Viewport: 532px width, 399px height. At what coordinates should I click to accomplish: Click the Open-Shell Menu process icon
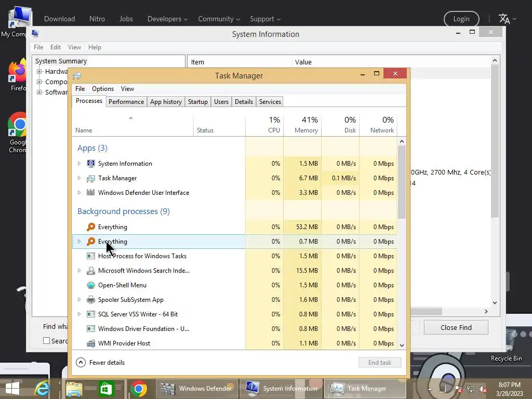[90, 285]
